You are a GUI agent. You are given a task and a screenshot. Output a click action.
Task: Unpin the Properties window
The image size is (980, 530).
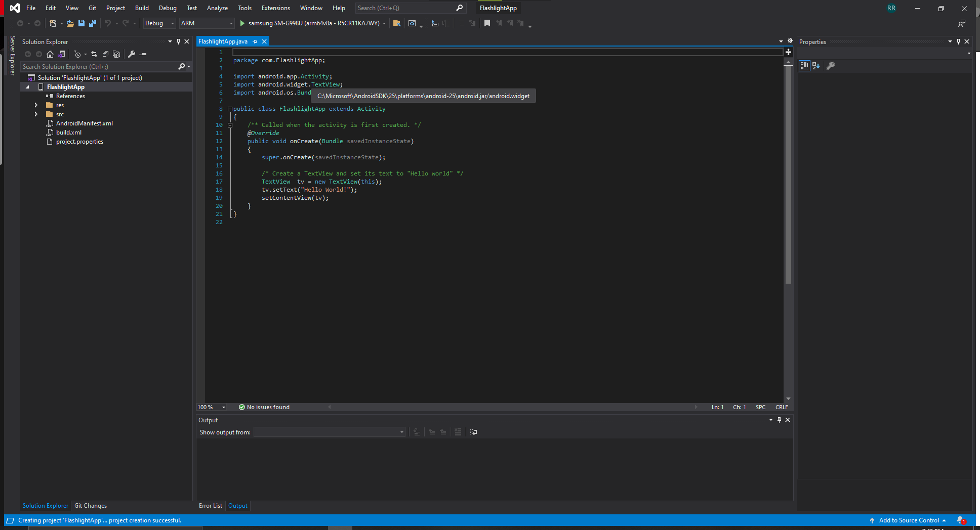point(958,41)
